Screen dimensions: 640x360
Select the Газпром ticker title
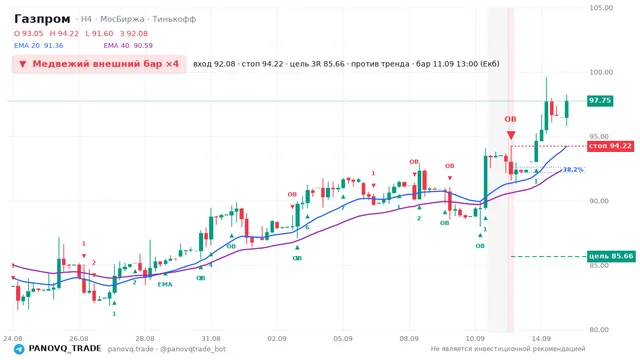(x=42, y=19)
